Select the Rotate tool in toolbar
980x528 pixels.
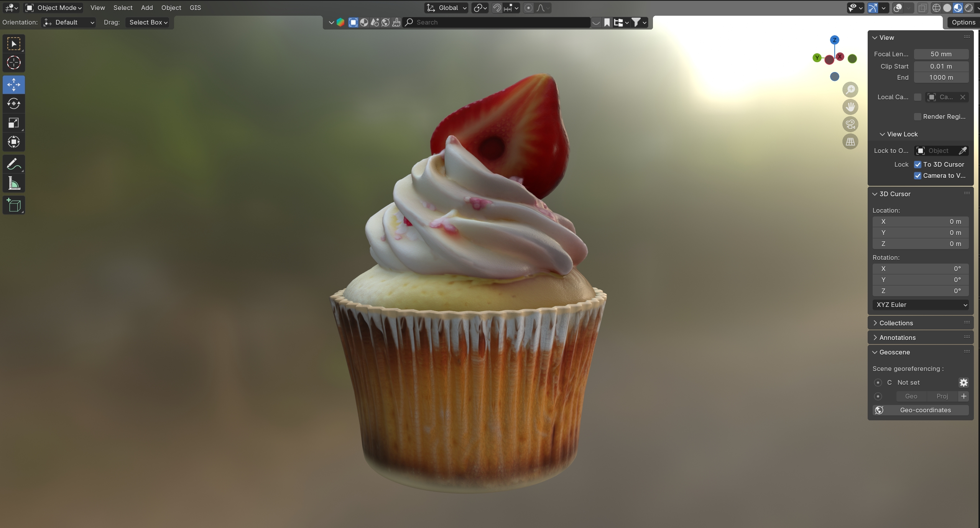pos(14,104)
